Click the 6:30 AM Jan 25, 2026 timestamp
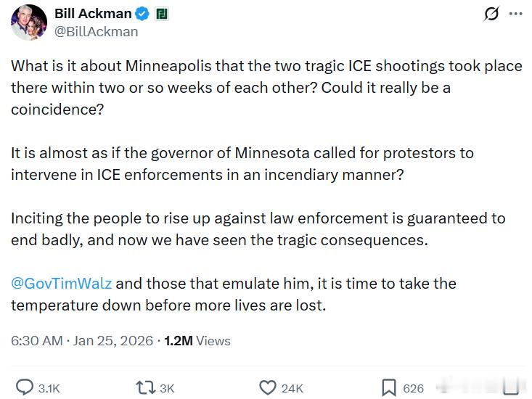532x399 pixels. [x=82, y=340]
